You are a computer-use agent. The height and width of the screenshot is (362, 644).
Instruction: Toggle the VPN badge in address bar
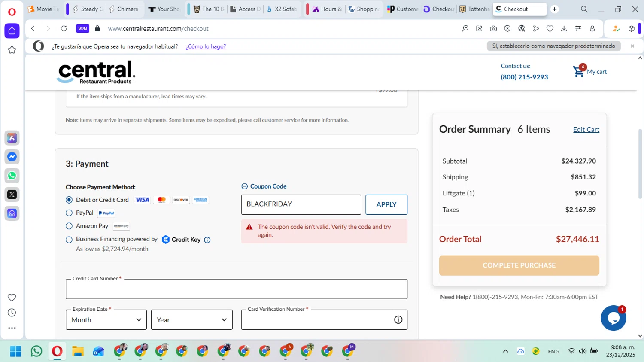(82, 29)
